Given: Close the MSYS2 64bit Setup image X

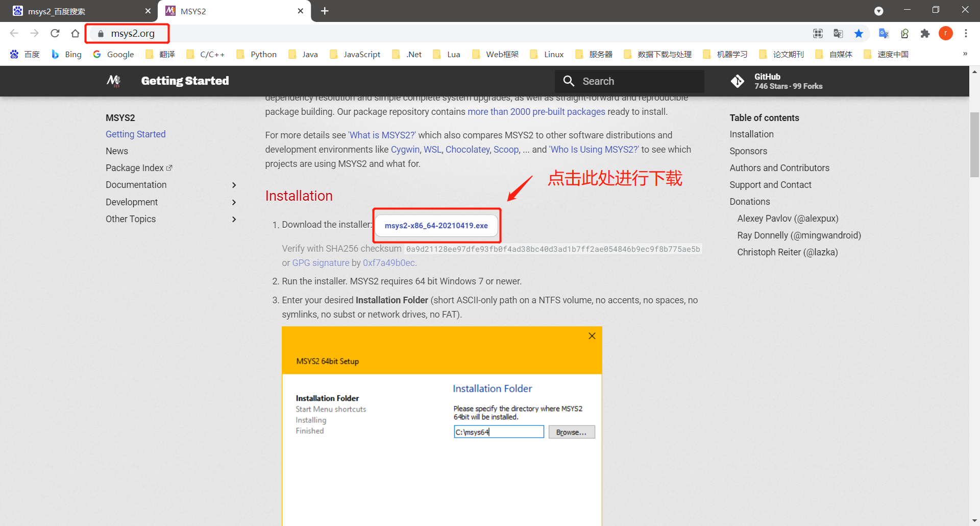Looking at the screenshot, I should click(592, 336).
